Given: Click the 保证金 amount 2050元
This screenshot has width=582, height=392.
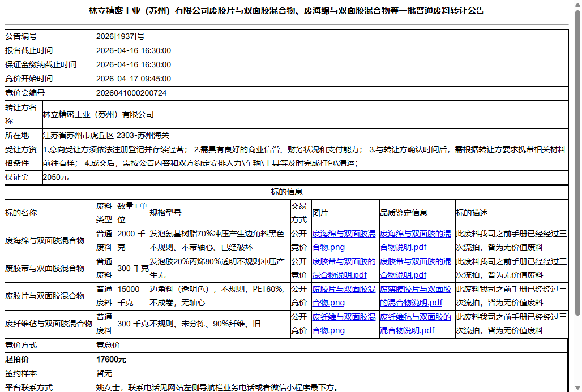Looking at the screenshot, I should click(x=55, y=177).
